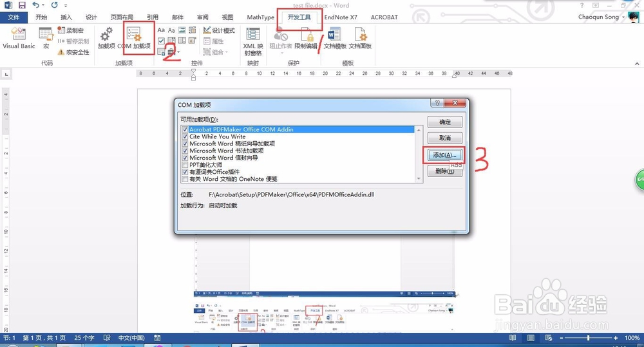
Task: Insert a building block gallery control
Action: [x=192, y=30]
